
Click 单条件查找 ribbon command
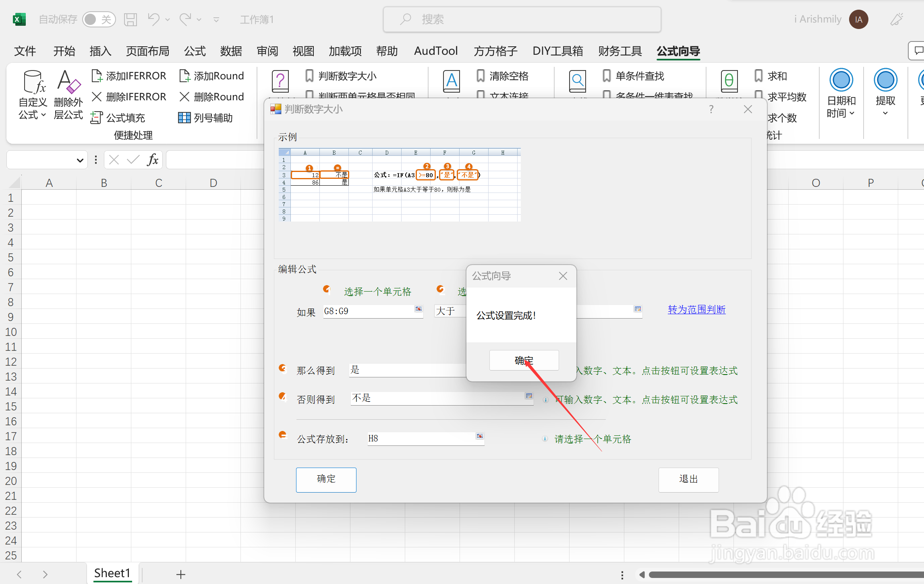click(634, 76)
